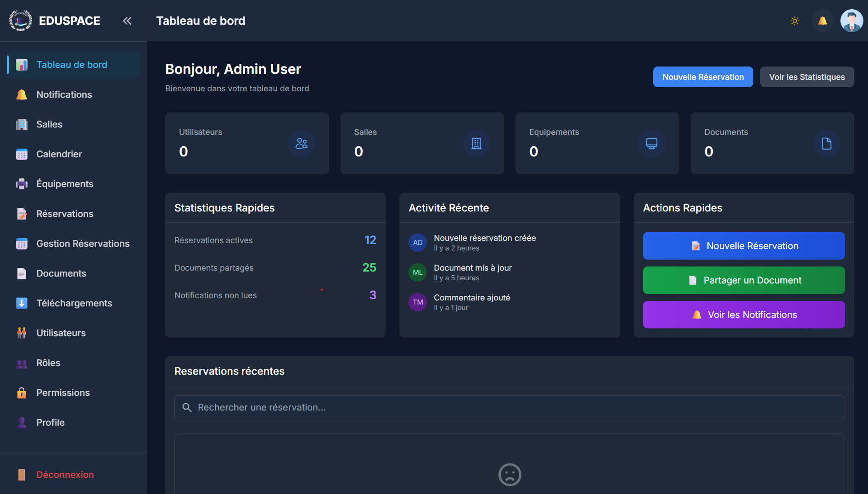The image size is (868, 494).
Task: Open Téléchargements from the sidebar
Action: (74, 303)
